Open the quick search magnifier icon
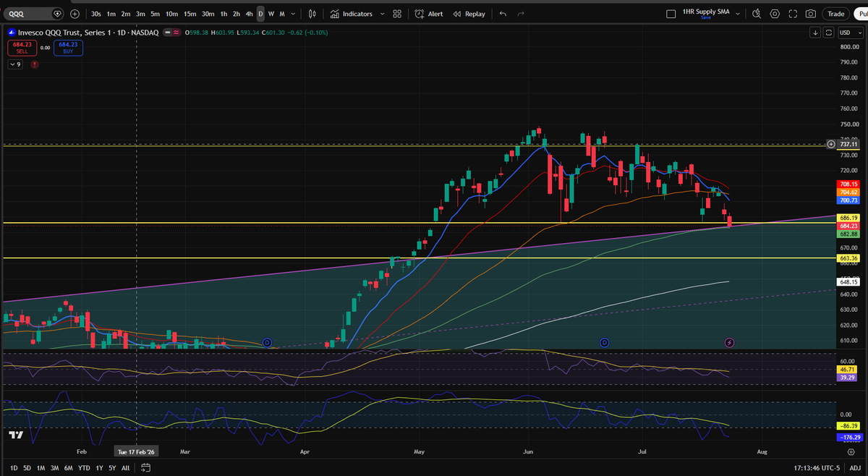 pyautogui.click(x=757, y=14)
